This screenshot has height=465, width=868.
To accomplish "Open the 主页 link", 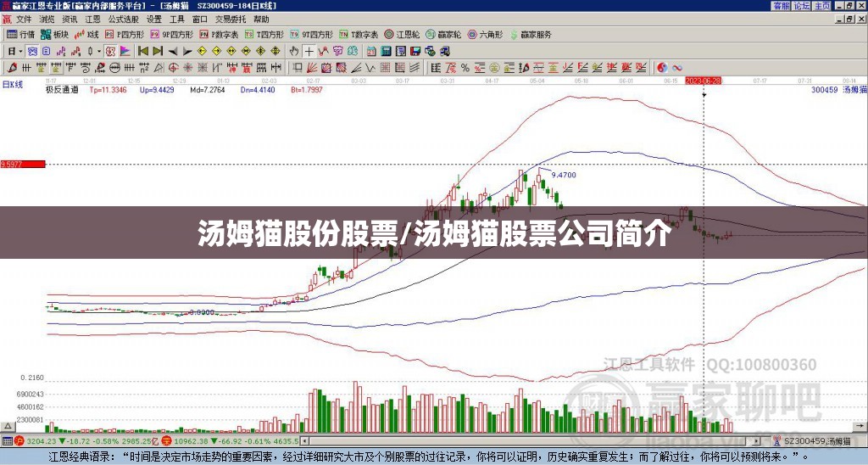I will click(821, 6).
